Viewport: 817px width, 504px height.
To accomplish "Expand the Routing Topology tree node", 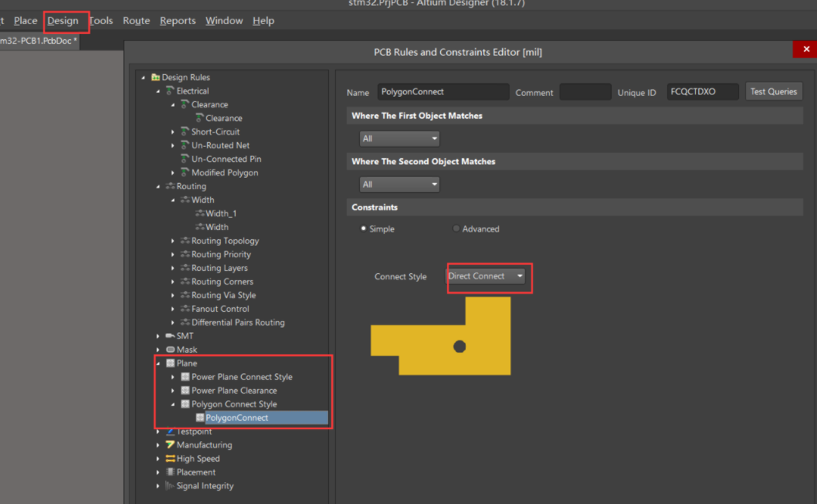I will [173, 241].
